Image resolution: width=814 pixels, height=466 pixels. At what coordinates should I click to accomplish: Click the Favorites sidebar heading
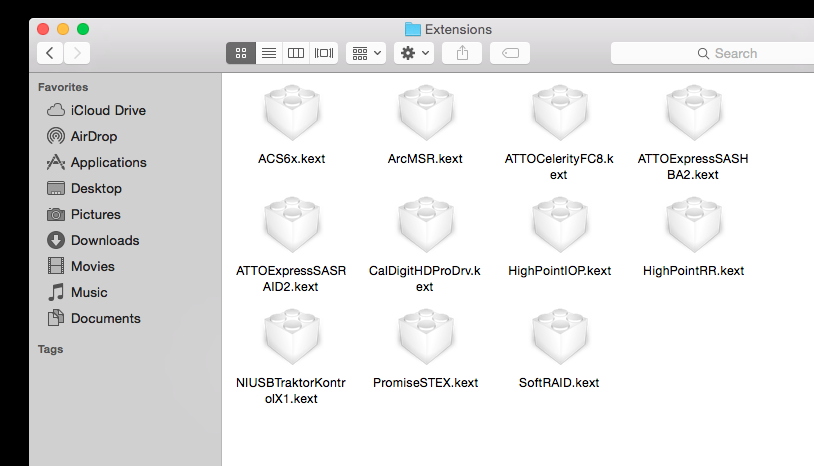63,87
